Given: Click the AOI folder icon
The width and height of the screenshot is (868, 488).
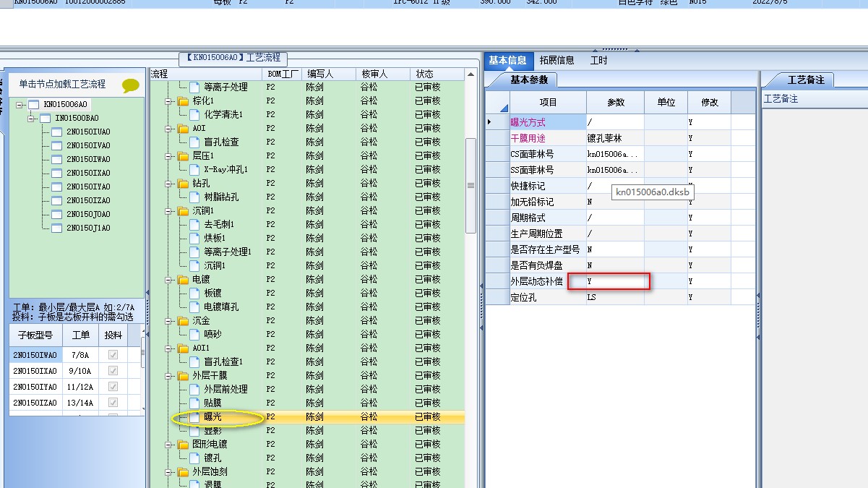Looking at the screenshot, I should 183,128.
